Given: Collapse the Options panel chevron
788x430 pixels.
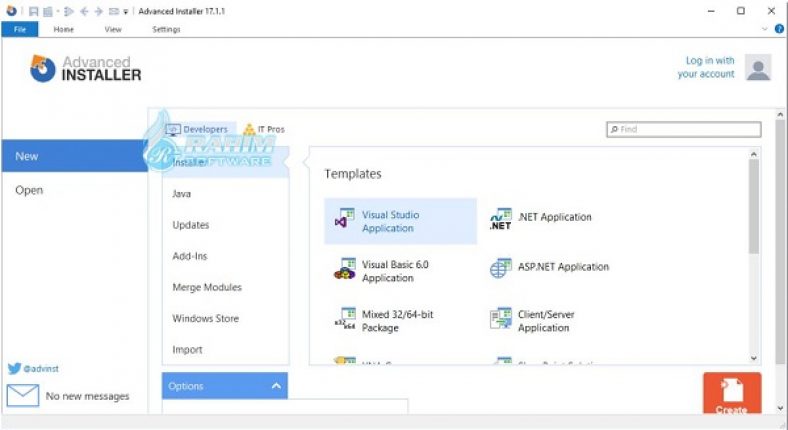Looking at the screenshot, I should (276, 386).
